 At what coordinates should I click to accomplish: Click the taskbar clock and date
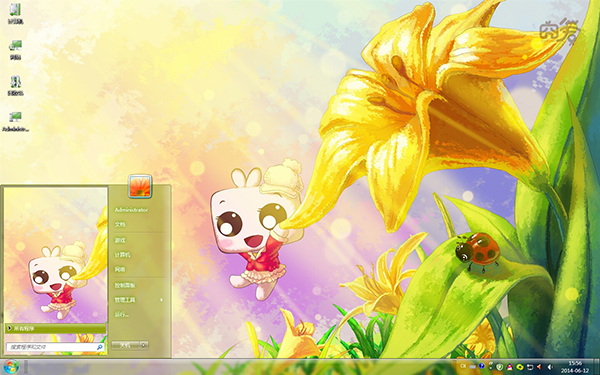point(574,367)
